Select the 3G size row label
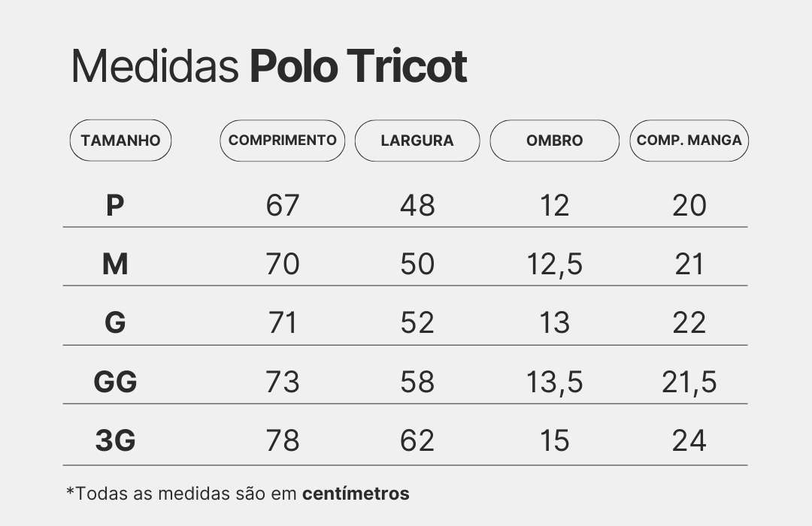The height and width of the screenshot is (526, 812). click(x=115, y=440)
